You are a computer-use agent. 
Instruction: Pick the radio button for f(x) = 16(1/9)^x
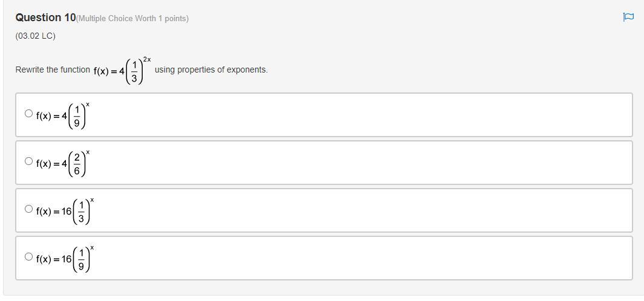point(28,256)
